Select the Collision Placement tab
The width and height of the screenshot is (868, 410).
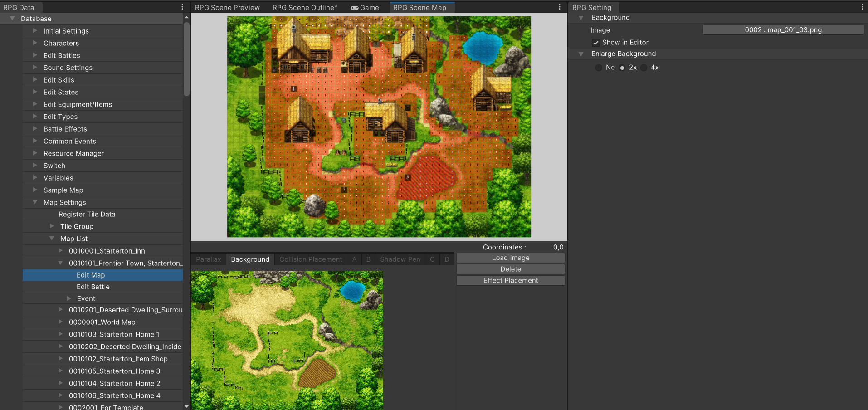click(x=311, y=259)
